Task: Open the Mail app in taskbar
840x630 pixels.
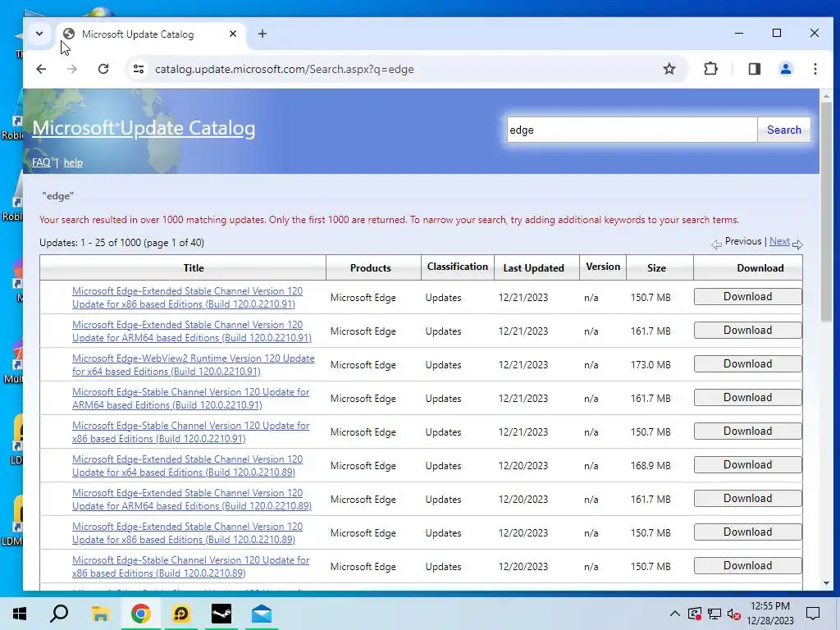Action: [262, 614]
